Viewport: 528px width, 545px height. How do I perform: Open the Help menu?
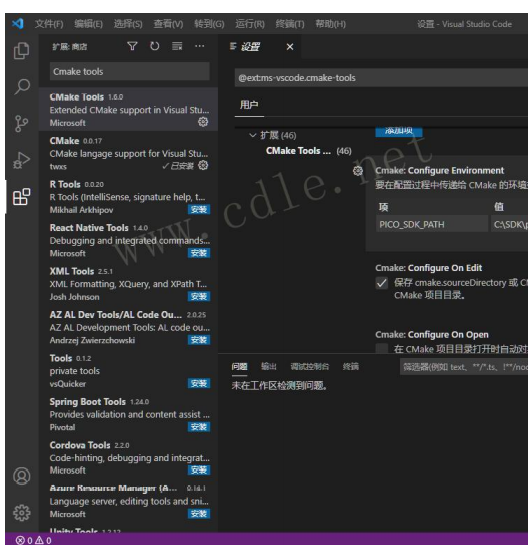tap(330, 24)
